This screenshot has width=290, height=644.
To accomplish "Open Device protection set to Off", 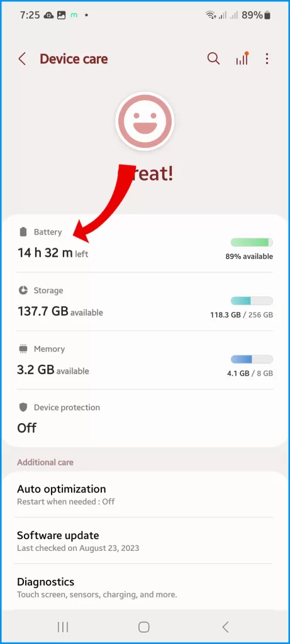I will [145, 418].
